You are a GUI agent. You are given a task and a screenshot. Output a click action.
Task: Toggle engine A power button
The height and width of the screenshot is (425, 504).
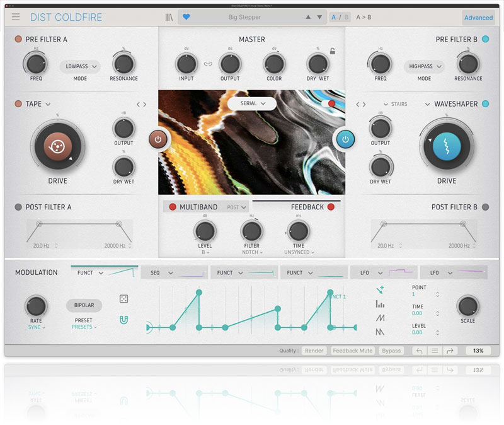(x=158, y=139)
